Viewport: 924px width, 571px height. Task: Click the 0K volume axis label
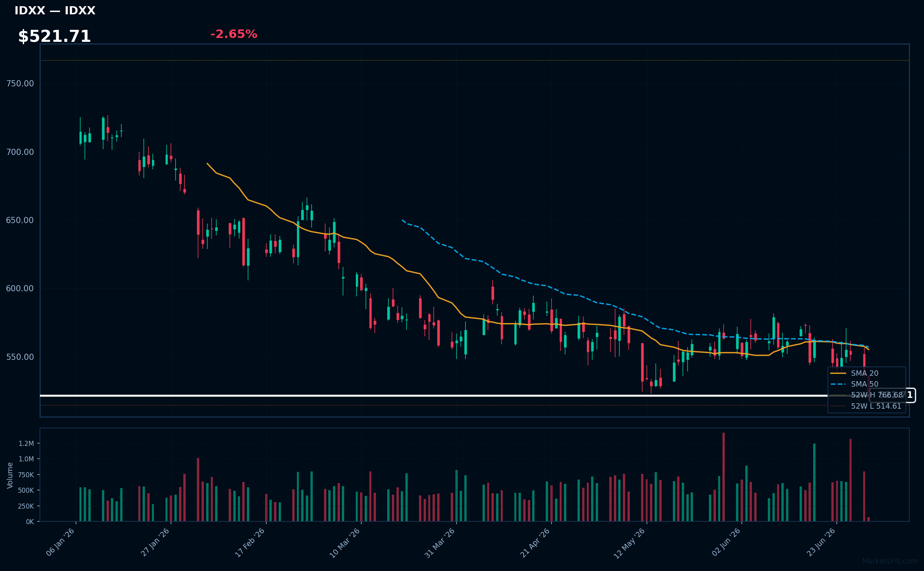click(x=30, y=522)
